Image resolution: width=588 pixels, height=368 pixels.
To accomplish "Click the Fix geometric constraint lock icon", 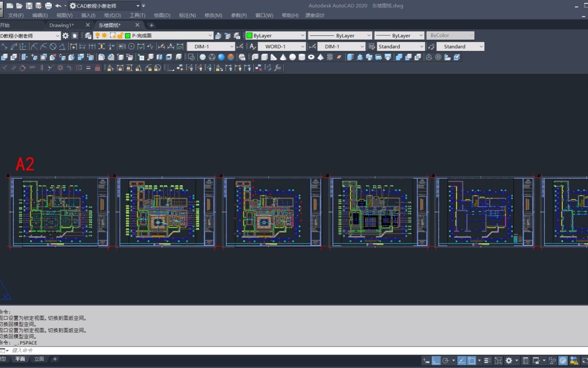I will tap(97, 68).
